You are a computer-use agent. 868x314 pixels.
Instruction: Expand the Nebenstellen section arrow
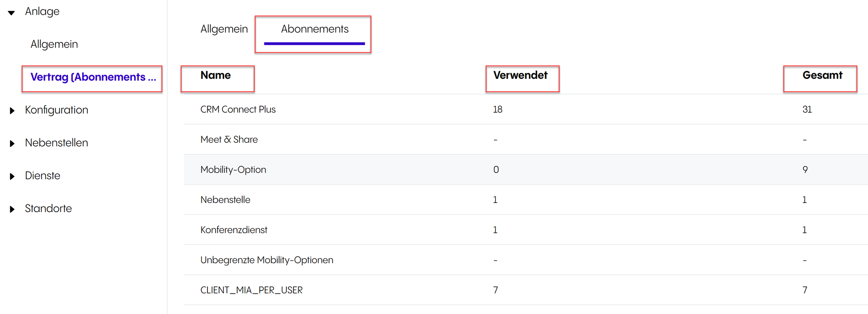click(x=12, y=144)
